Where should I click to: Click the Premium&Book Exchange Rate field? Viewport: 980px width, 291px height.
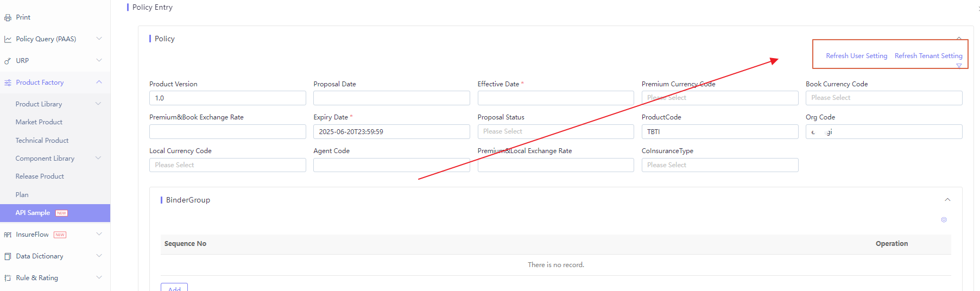pos(227,132)
